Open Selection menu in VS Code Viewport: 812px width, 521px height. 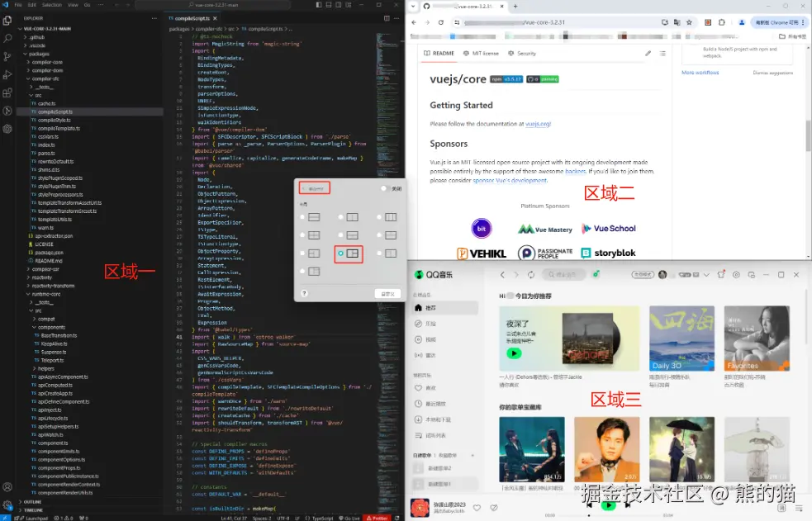52,5
